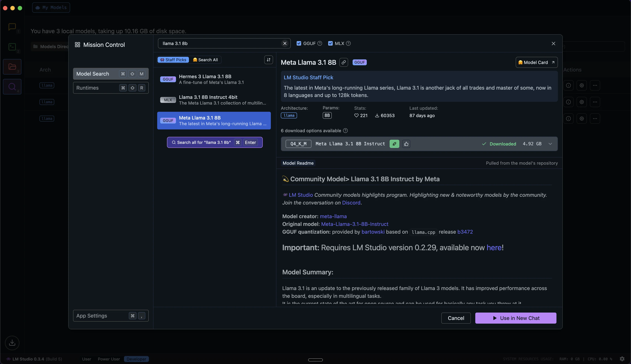Open the Downloads icon in bottom-left
The height and width of the screenshot is (364, 631).
coord(12,343)
